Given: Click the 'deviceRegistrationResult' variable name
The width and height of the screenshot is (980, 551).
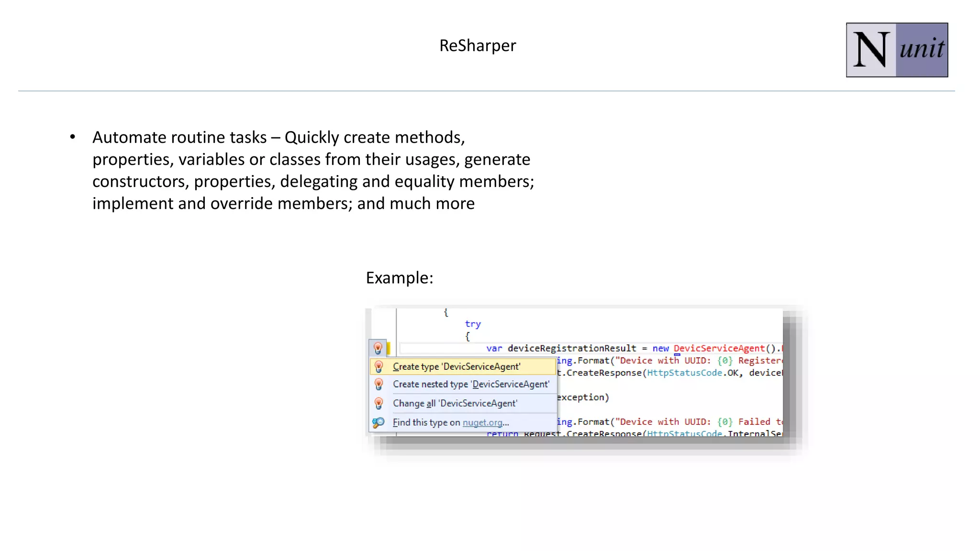Looking at the screenshot, I should pos(572,348).
